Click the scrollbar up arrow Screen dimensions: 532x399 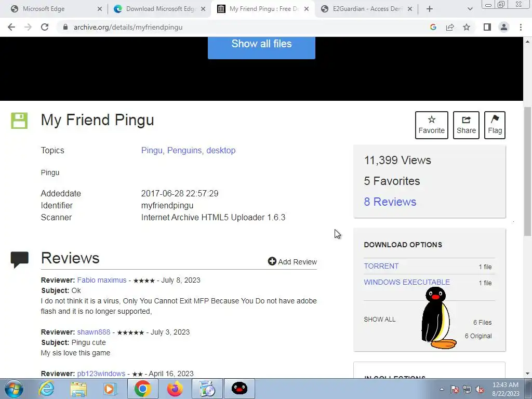[527, 42]
